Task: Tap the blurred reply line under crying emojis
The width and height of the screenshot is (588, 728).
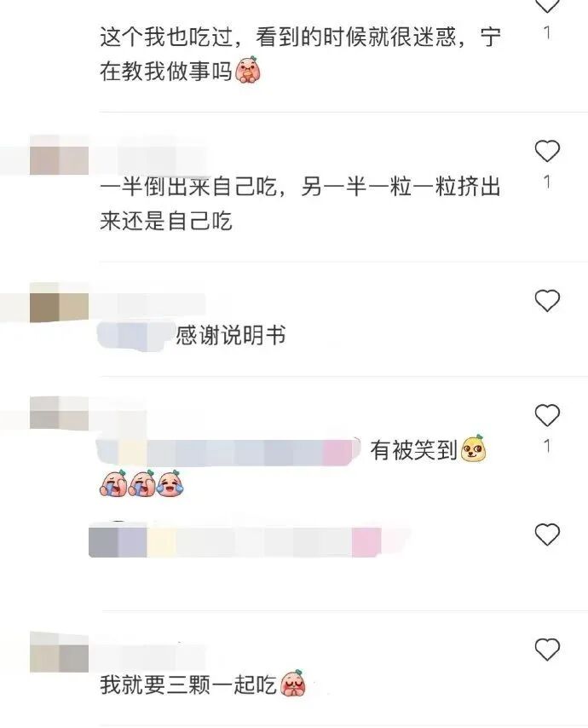Action: (x=246, y=541)
